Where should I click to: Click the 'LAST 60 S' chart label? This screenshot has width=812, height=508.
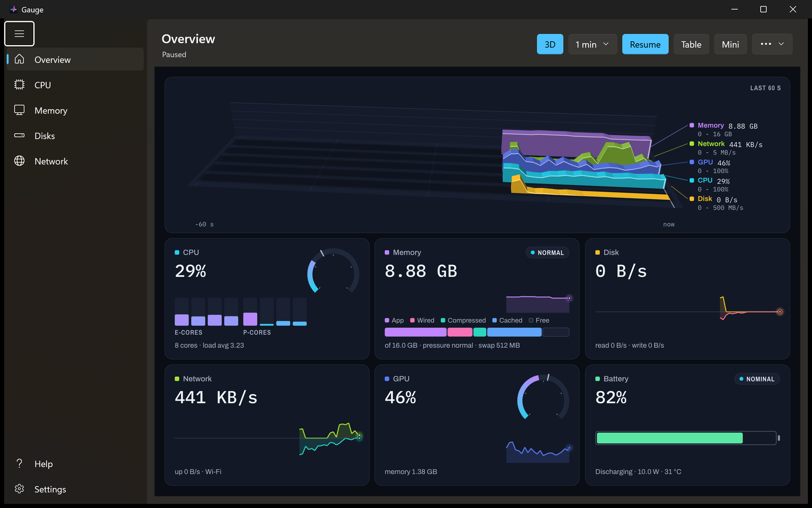click(765, 88)
